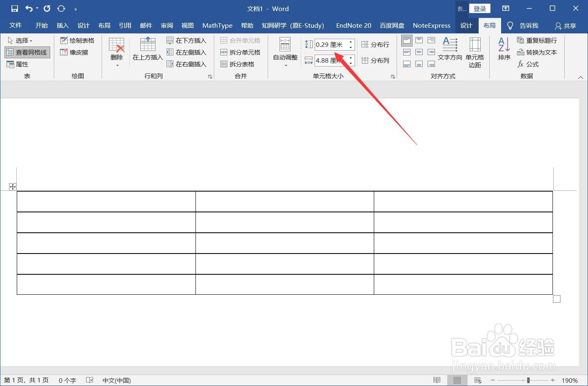The width and height of the screenshot is (588, 386).
Task: Adjust the zoom slider
Action: tap(528, 380)
